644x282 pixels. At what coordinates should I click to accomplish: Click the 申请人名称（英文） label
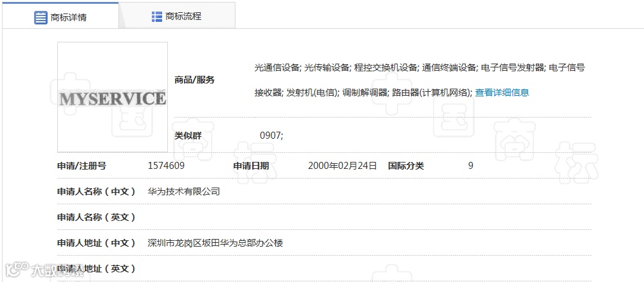97,217
